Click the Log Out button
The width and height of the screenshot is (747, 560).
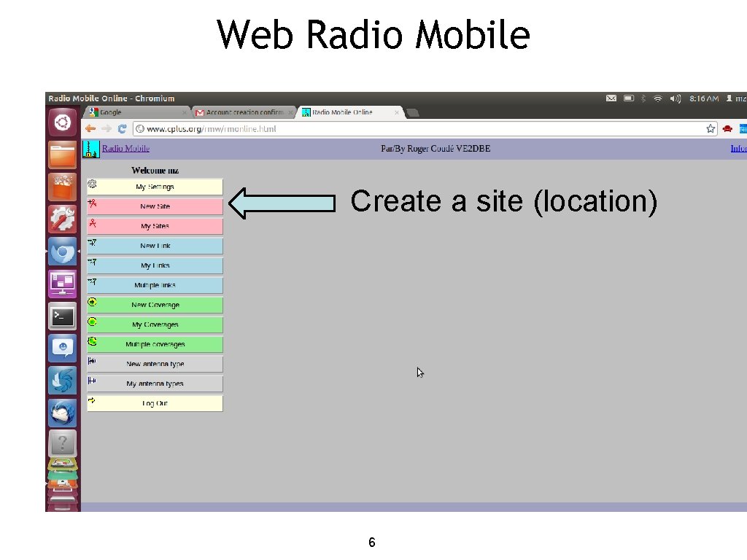click(155, 403)
